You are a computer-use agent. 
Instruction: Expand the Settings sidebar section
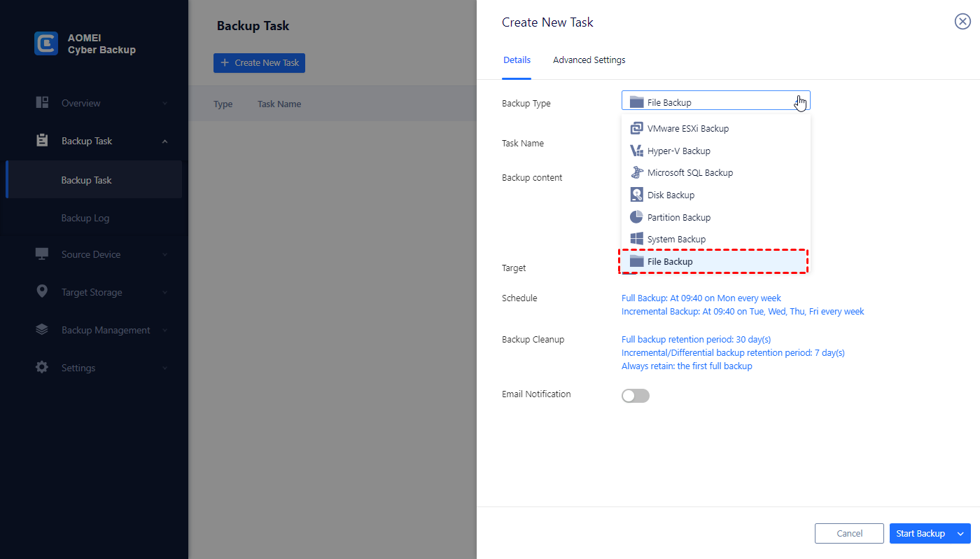[x=165, y=368]
